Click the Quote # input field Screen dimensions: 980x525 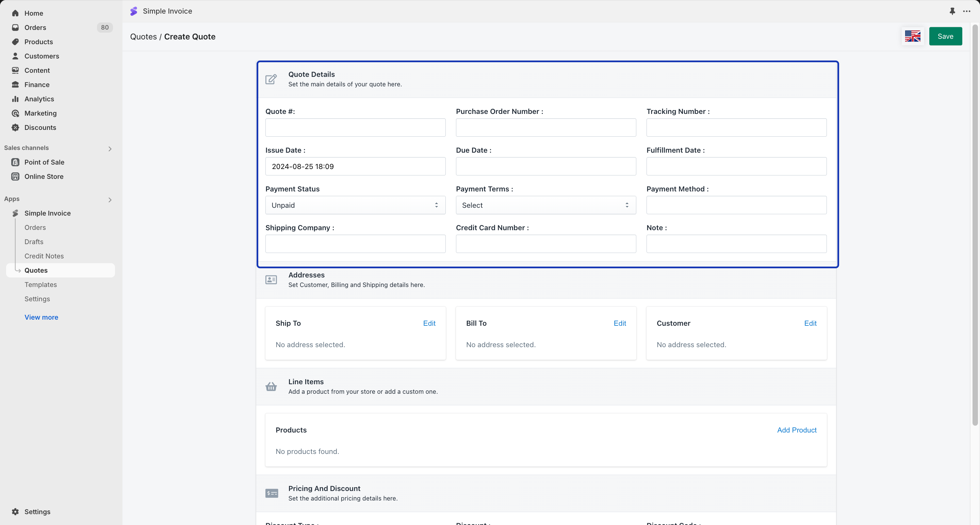coord(355,128)
